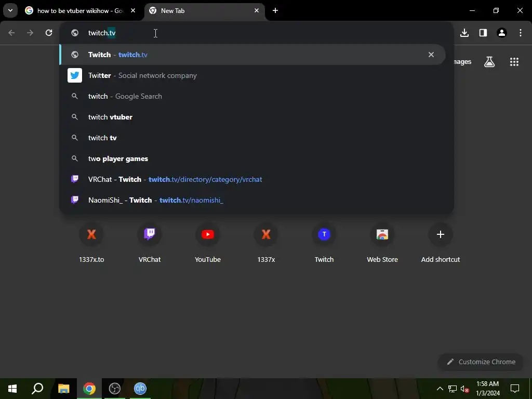Open the 1337x.to shortcut tile
The image size is (532, 399).
pos(91,244)
